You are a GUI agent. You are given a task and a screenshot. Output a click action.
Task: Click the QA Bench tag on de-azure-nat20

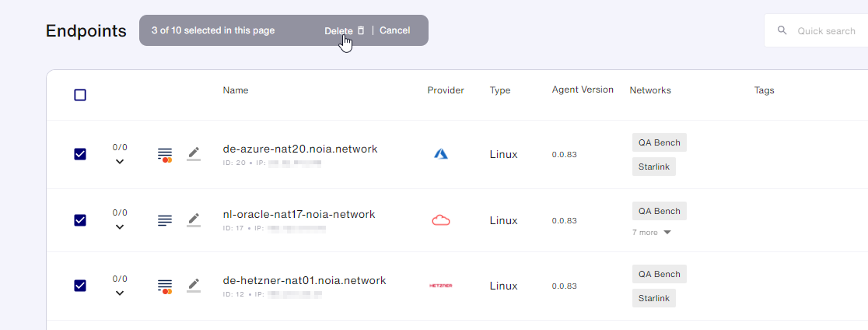point(660,142)
